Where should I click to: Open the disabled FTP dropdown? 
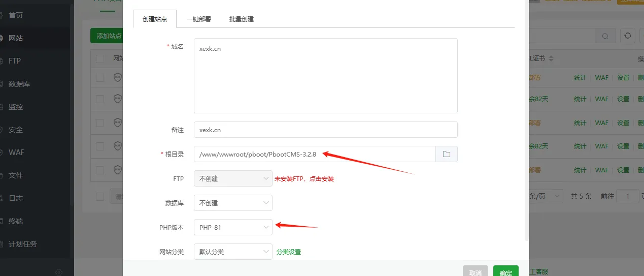tap(233, 178)
